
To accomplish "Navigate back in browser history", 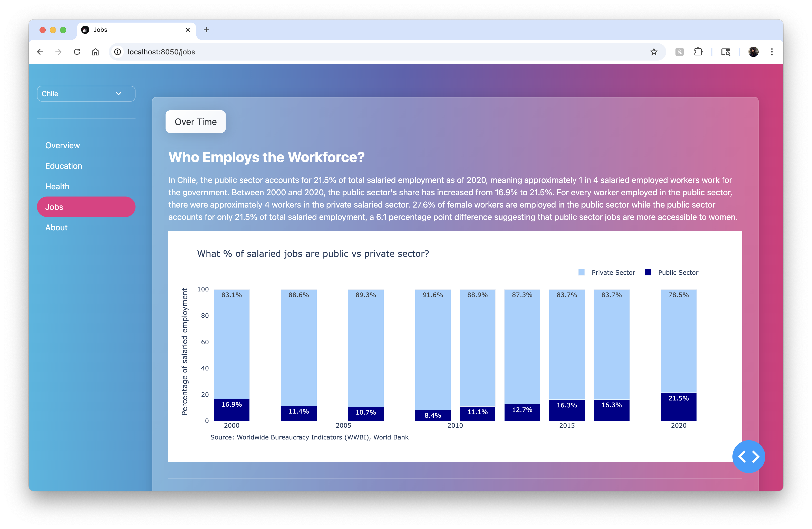I will pyautogui.click(x=40, y=52).
